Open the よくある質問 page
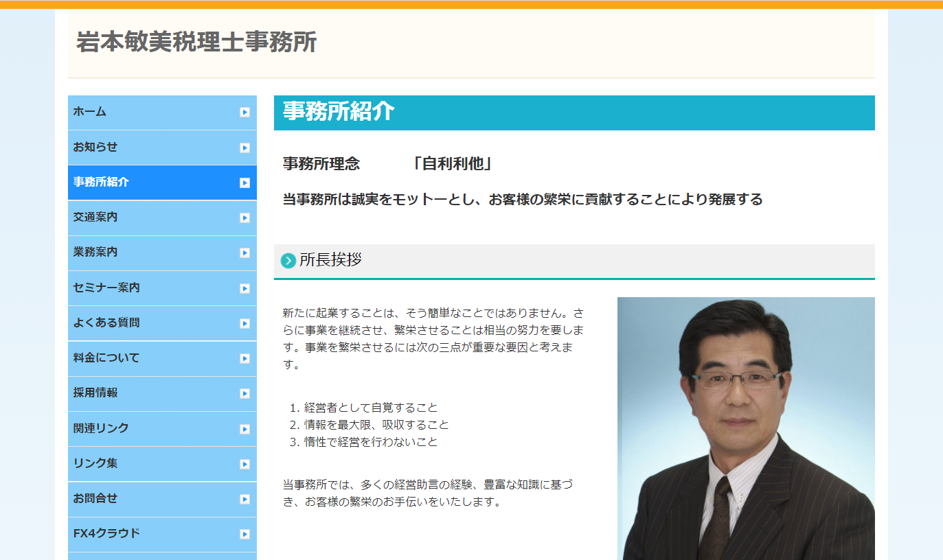Screen dimensions: 943x560 [x=162, y=323]
